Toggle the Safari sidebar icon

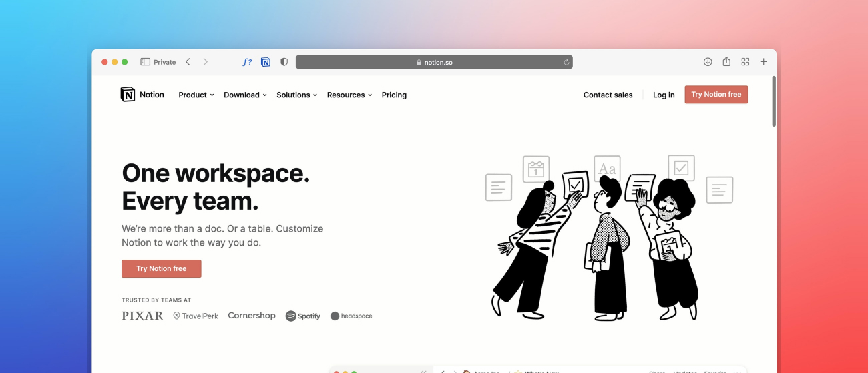click(x=145, y=62)
